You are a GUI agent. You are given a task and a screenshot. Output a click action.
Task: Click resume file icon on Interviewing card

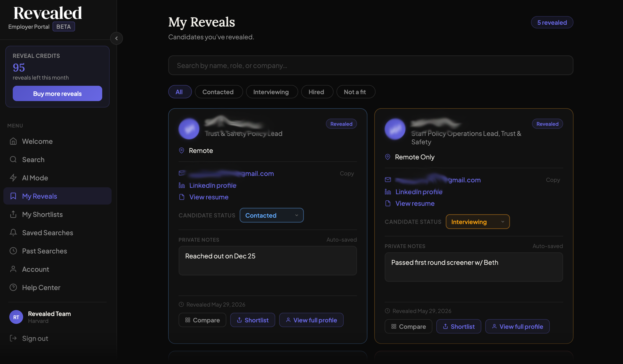tap(388, 203)
